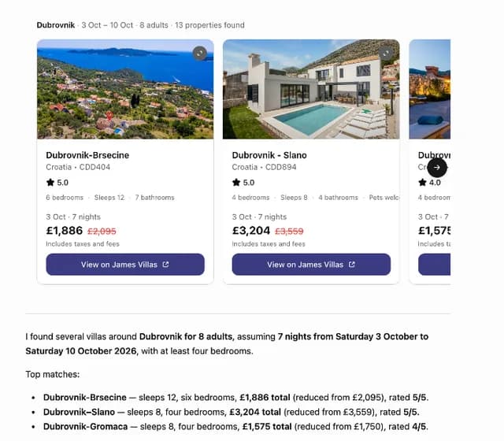The height and width of the screenshot is (441, 504).
Task: Click the star icon beside Brsecine's 5.0 rating
Action: pyautogui.click(x=50, y=183)
